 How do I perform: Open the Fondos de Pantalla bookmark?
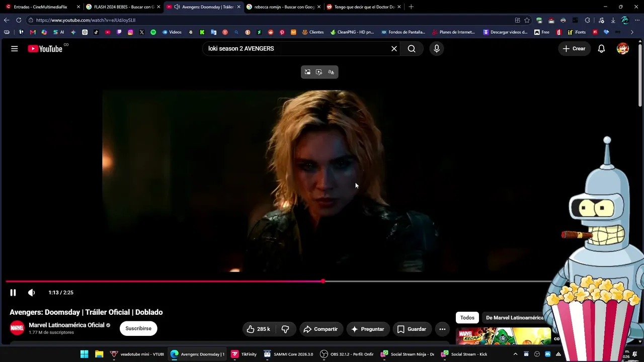404,32
